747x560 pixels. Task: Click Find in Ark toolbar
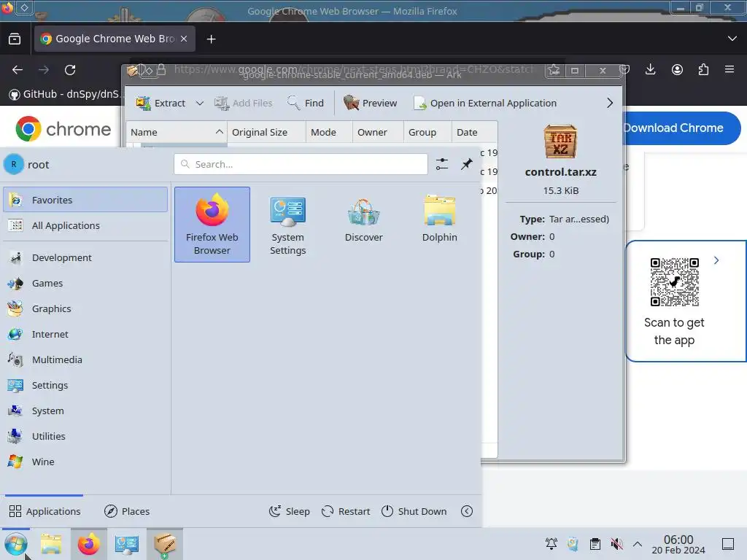pos(306,103)
